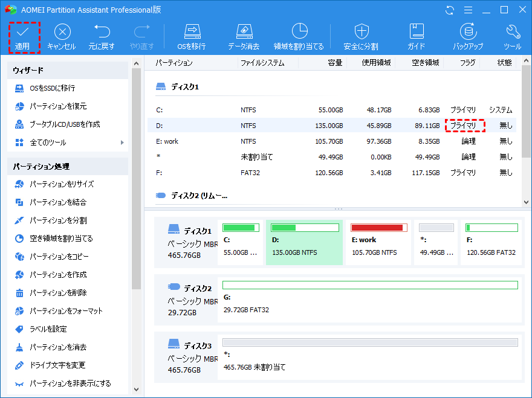Click the 使用領域 column header
The image size is (532, 398).
[x=376, y=63]
